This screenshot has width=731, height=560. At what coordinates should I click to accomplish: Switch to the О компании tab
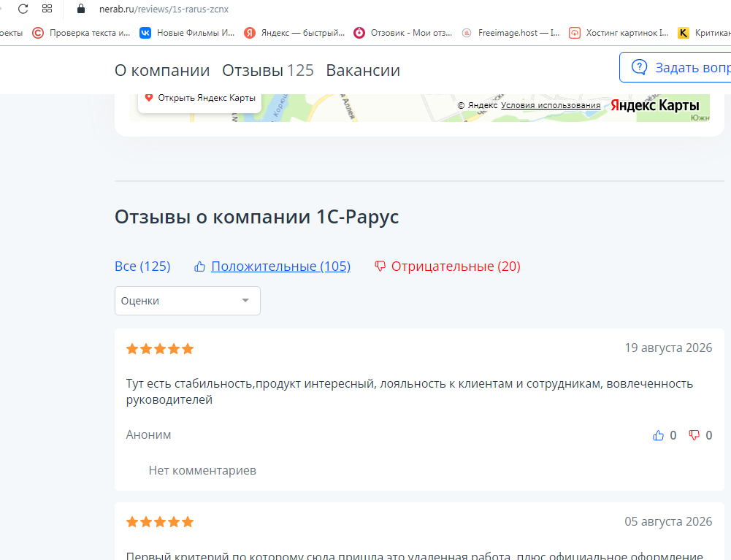click(x=162, y=70)
